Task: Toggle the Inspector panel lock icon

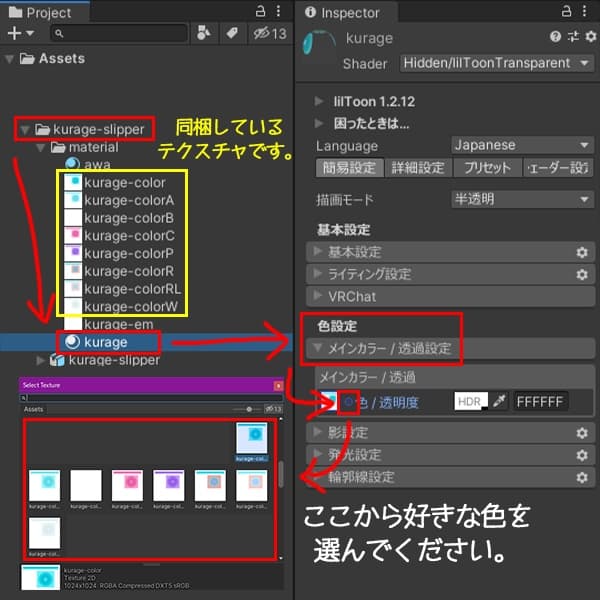Action: pos(566,11)
